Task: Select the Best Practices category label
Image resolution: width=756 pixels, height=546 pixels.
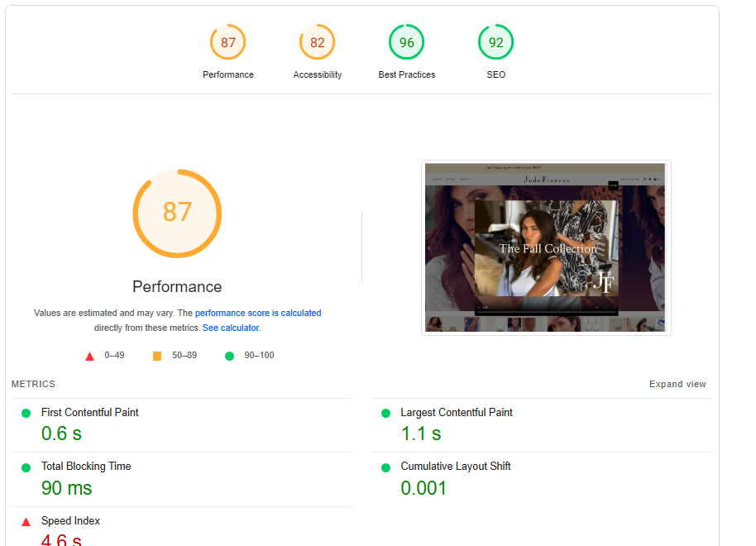Action: [x=407, y=74]
